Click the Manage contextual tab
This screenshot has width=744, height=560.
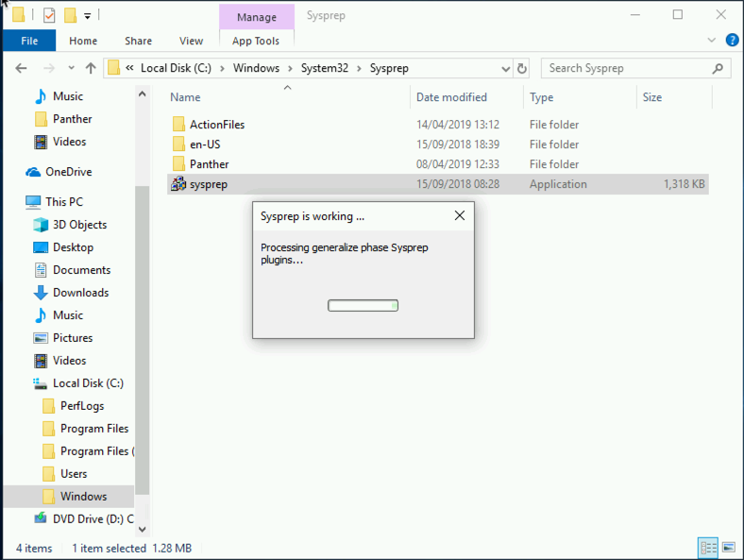[x=257, y=17]
